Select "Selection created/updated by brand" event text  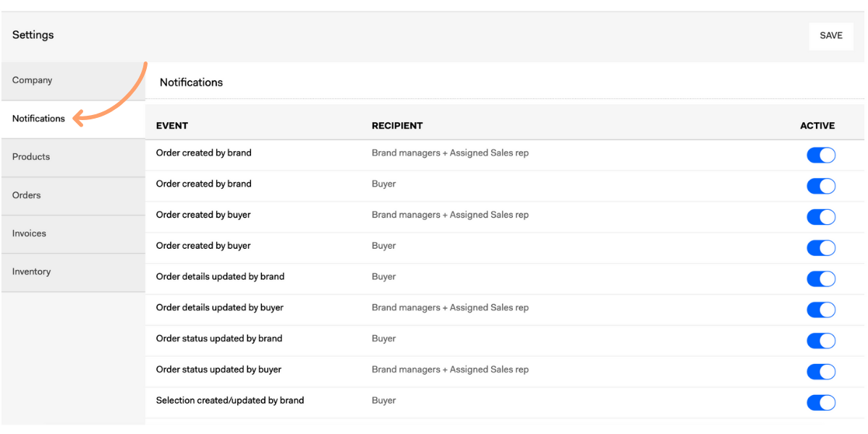[x=230, y=400]
